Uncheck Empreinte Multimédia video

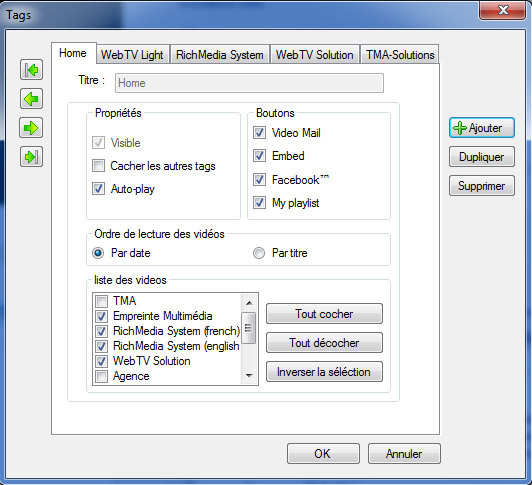101,316
